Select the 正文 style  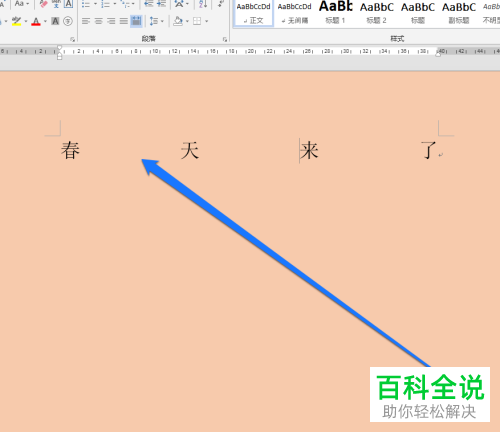click(253, 13)
